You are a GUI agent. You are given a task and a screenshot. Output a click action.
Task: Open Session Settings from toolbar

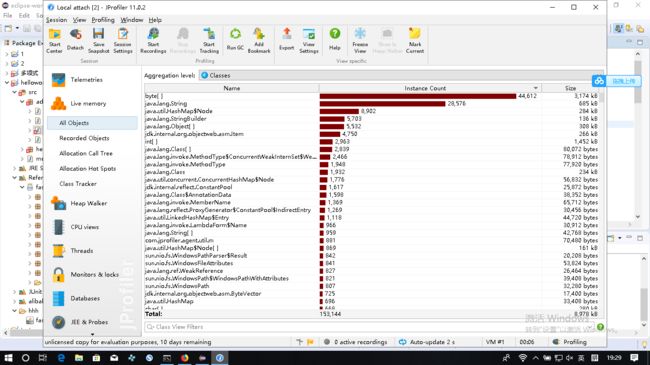123,40
